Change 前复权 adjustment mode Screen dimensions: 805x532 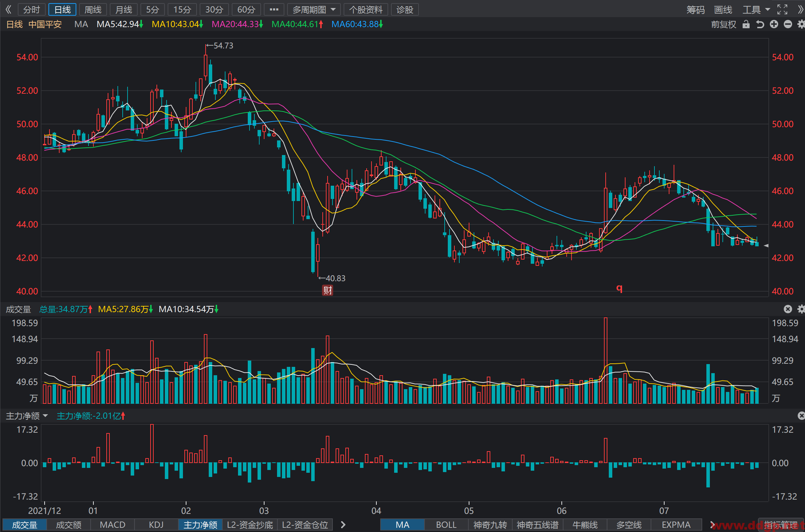click(723, 24)
